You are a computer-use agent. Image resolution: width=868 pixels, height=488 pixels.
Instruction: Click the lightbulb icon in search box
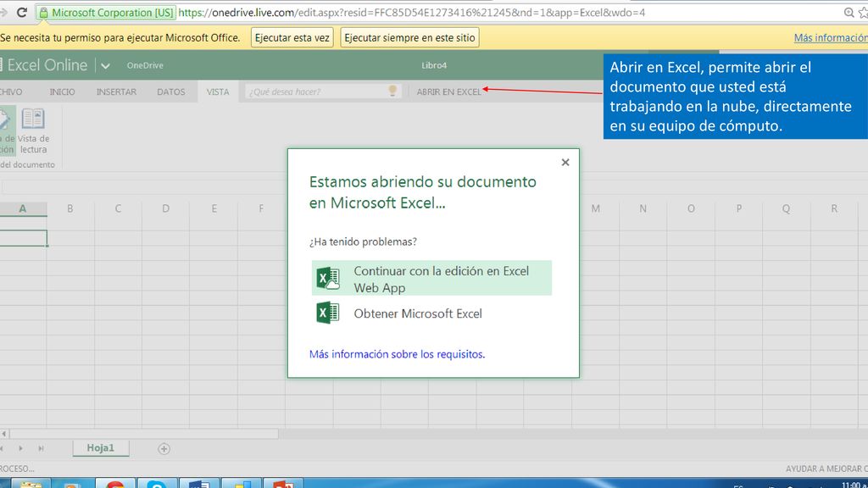click(x=392, y=91)
